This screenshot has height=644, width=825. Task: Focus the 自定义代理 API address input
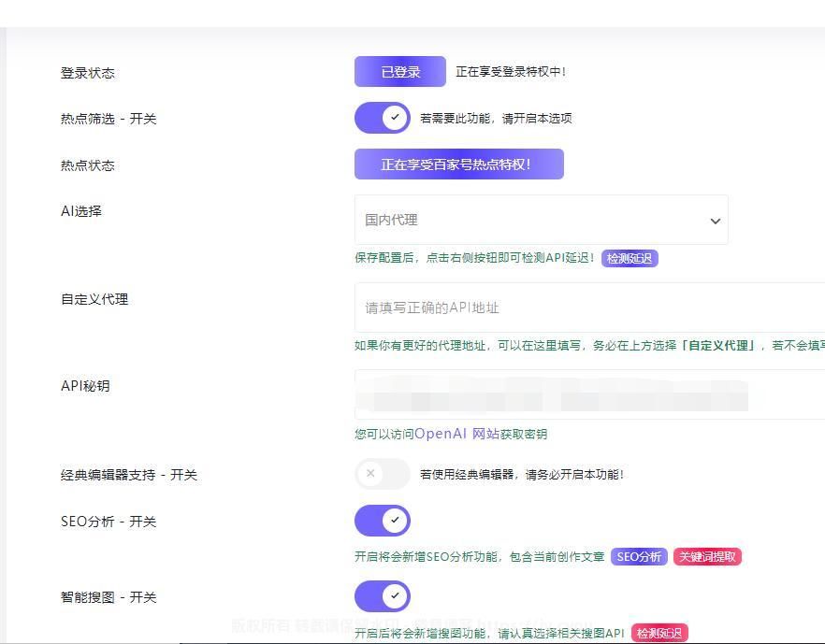pos(589,308)
